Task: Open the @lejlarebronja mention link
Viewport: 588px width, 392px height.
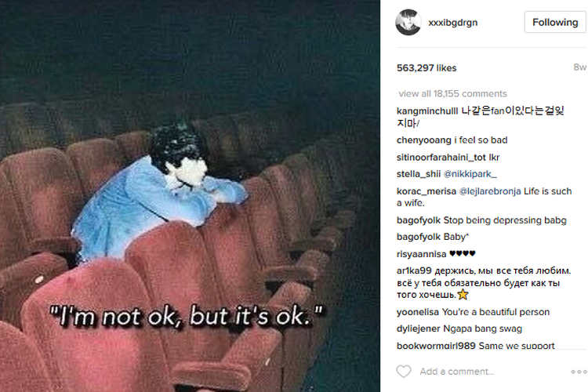Action: pos(490,191)
